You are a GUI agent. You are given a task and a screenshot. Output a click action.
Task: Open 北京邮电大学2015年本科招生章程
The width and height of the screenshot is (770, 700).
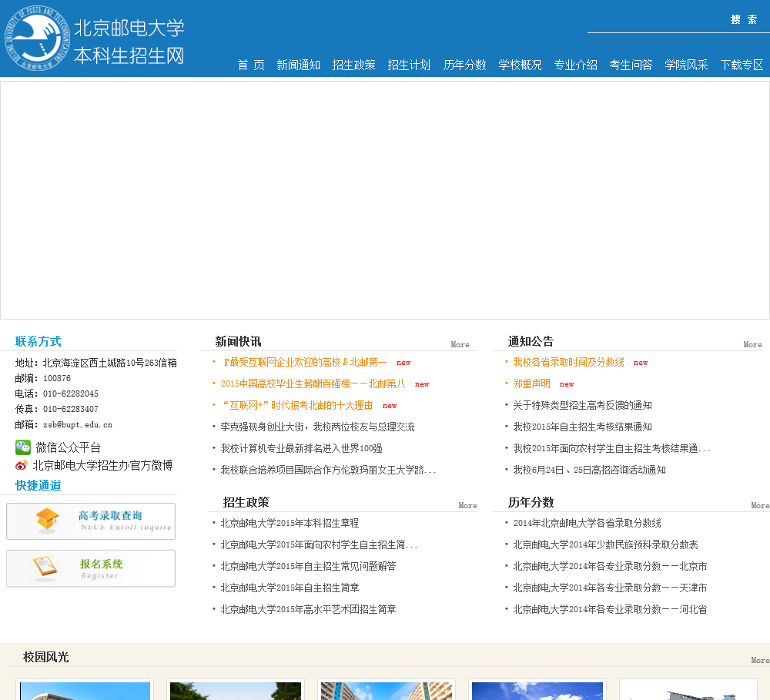[x=290, y=523]
